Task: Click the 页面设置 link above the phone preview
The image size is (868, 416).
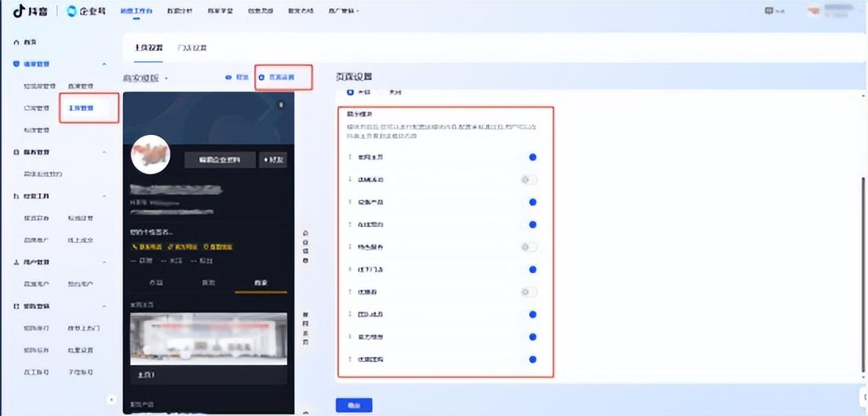Action: point(276,78)
